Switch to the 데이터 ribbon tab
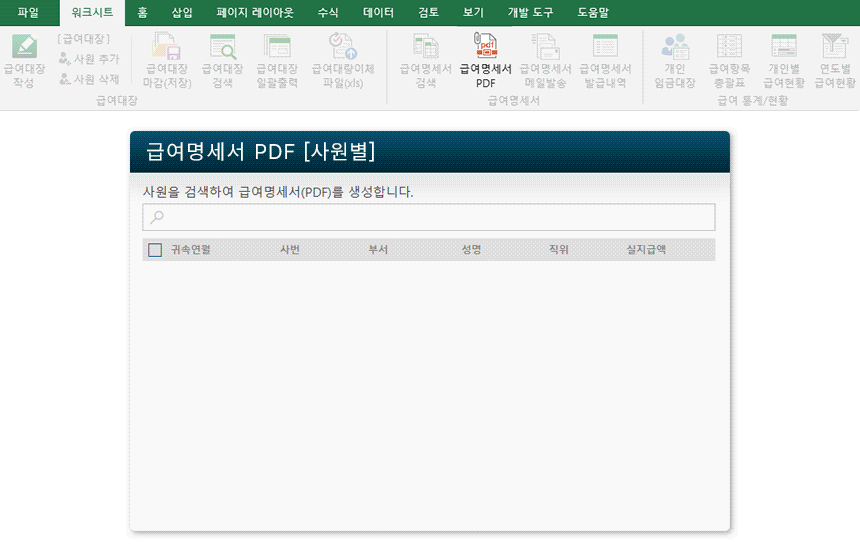The height and width of the screenshot is (545, 860). [378, 13]
